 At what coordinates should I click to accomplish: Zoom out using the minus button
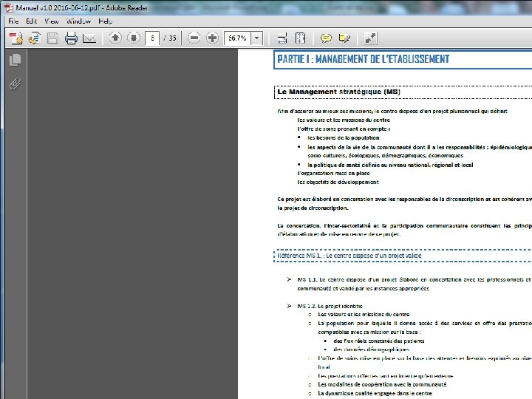(194, 38)
